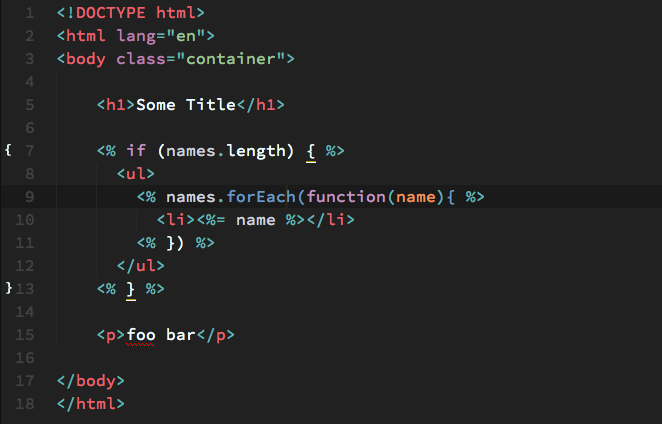
Task: Click the opening ul tag
Action: click(x=136, y=174)
